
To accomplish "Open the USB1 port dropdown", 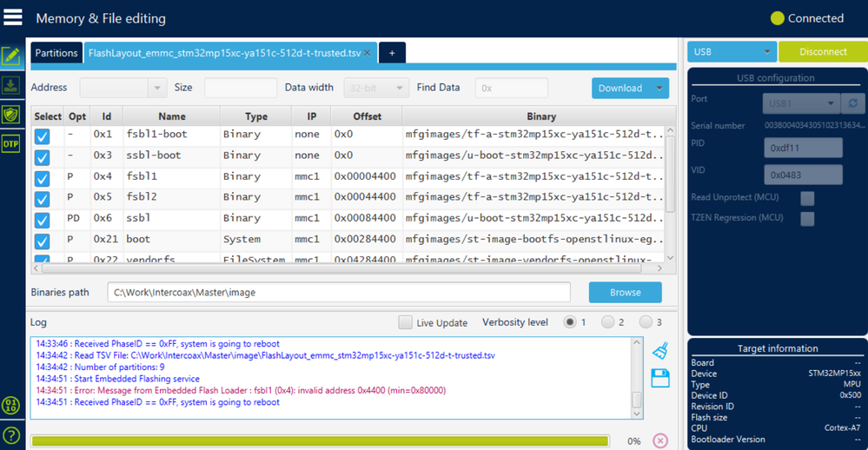I will click(x=802, y=103).
